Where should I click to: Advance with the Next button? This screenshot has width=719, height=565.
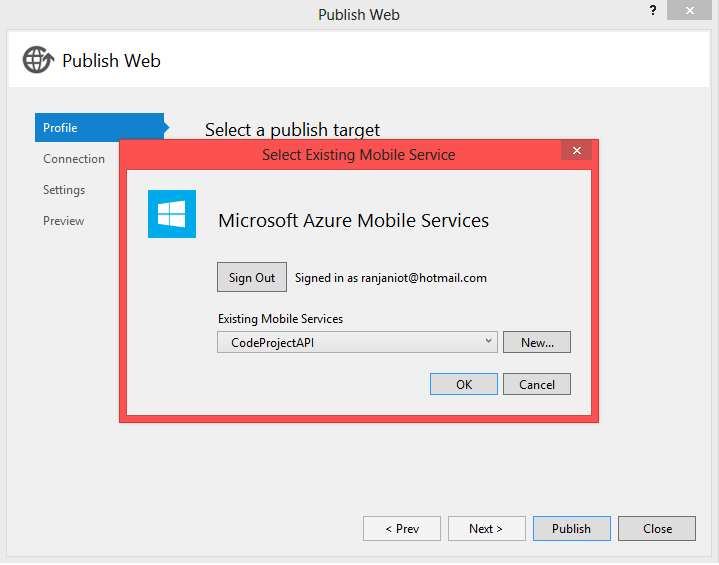[x=487, y=529]
